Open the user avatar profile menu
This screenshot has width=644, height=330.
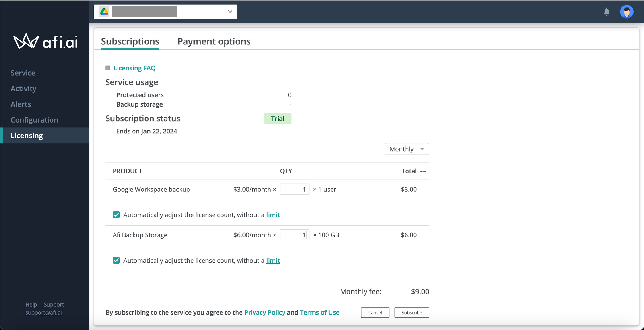626,12
